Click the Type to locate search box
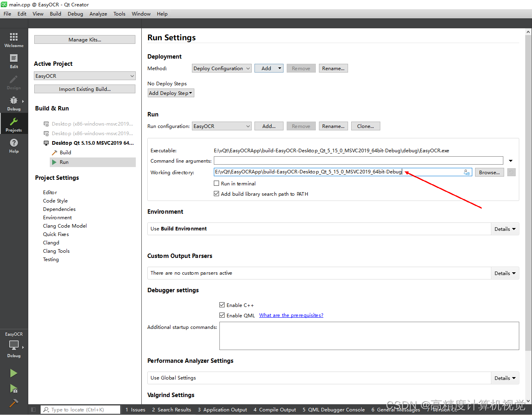 pos(80,409)
